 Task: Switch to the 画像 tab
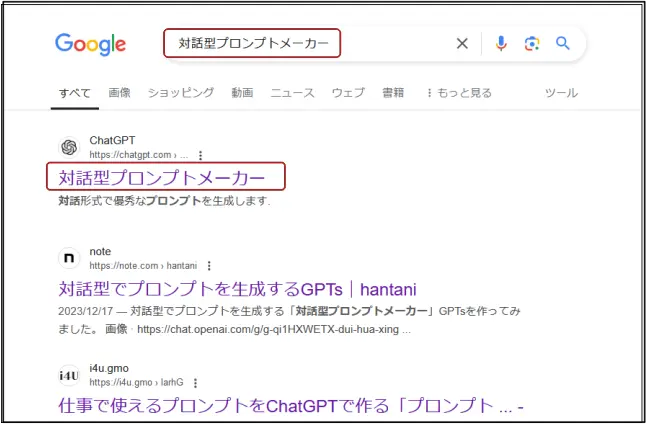pos(119,93)
